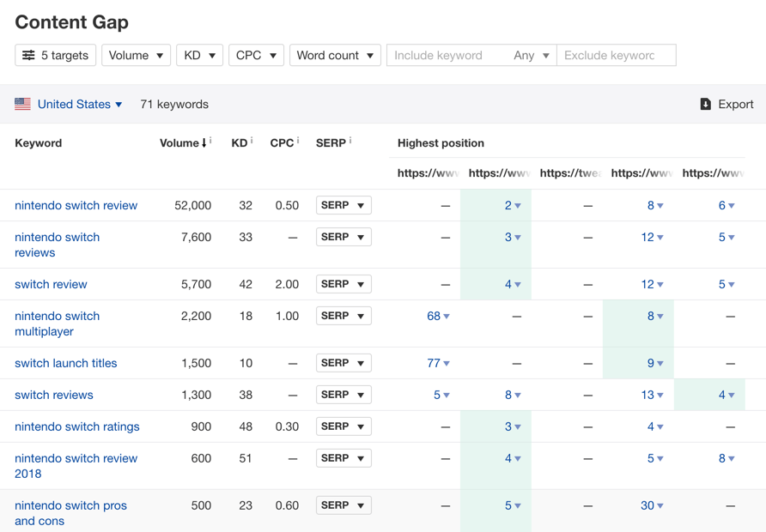This screenshot has width=766, height=532.
Task: Expand SERP for nintendo switch ratings
Action: [x=343, y=426]
